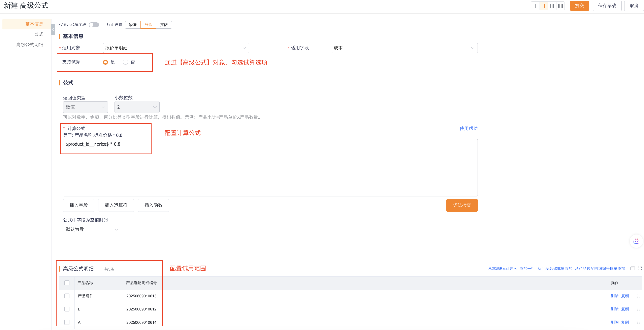Copy row B

coord(625,309)
